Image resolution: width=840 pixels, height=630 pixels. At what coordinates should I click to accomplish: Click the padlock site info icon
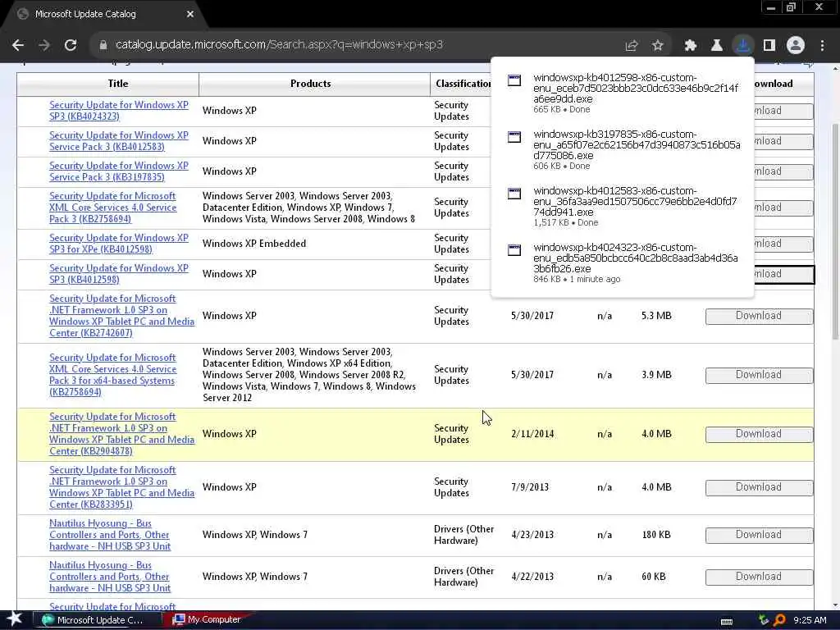pyautogui.click(x=103, y=45)
